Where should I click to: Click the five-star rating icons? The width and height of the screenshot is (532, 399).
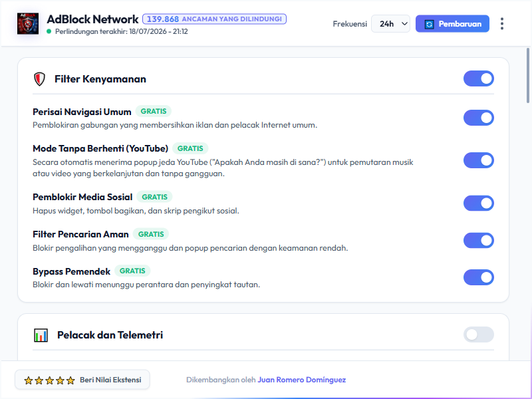49,380
